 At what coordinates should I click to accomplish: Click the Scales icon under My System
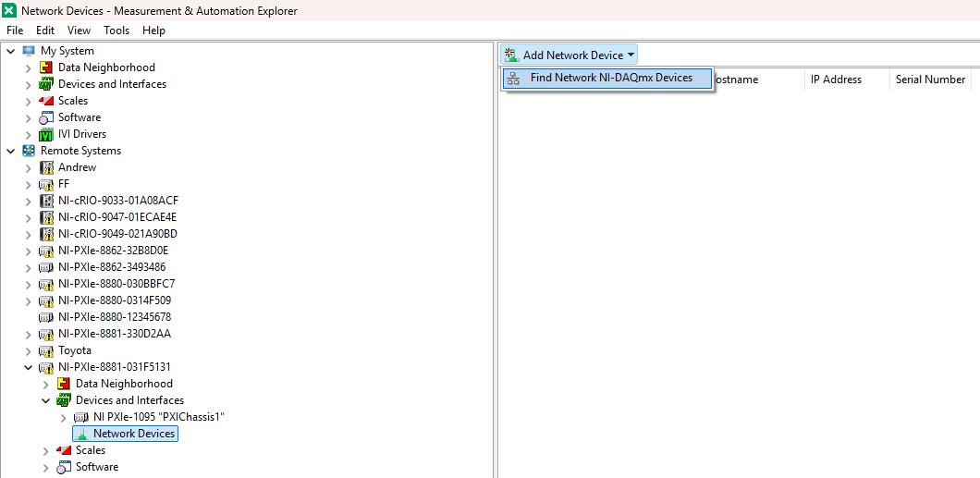[46, 101]
